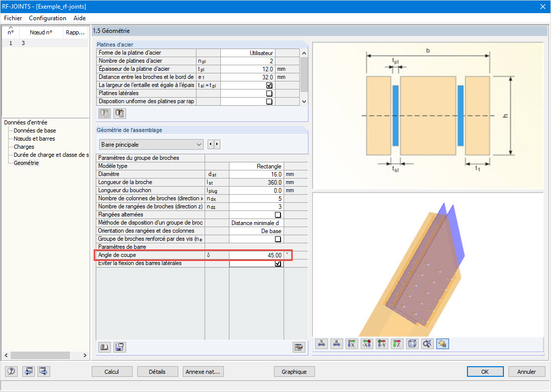The width and height of the screenshot is (551, 392).
Task: Select Charges in the tree
Action: tap(24, 147)
